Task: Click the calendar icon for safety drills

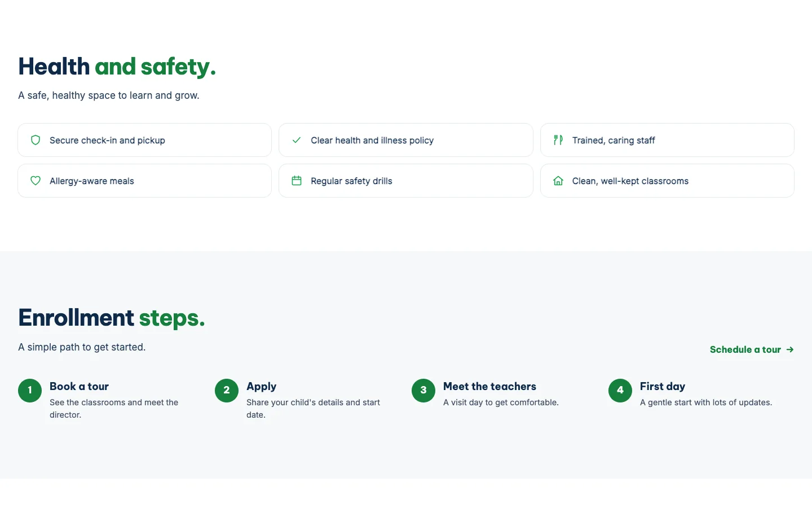Action: pyautogui.click(x=297, y=181)
